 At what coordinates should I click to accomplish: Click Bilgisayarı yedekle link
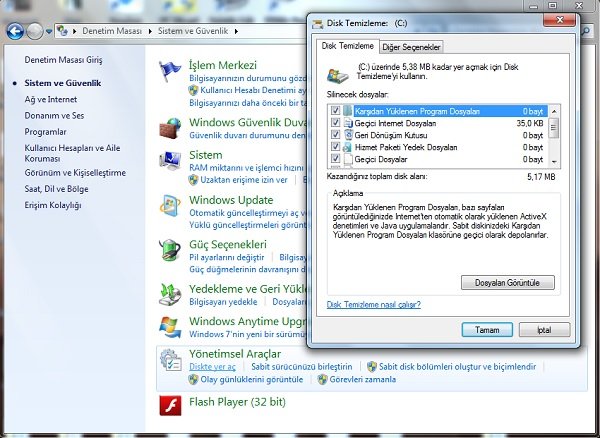point(223,302)
